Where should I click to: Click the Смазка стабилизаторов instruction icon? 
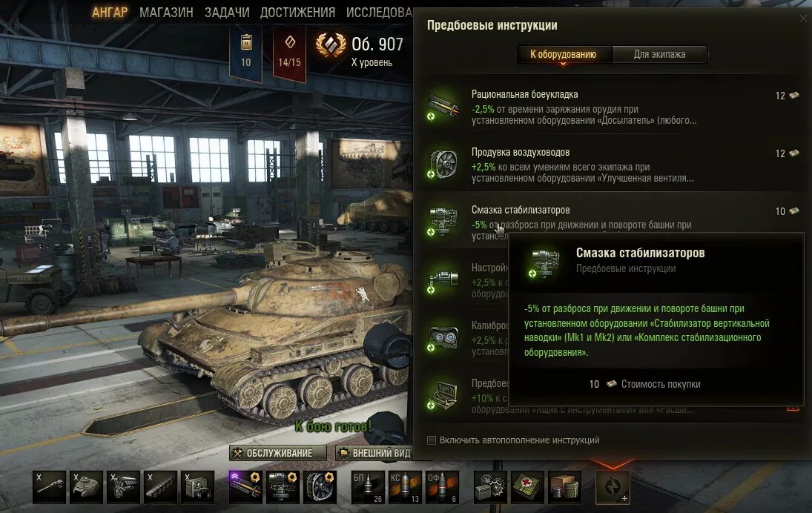tap(443, 222)
